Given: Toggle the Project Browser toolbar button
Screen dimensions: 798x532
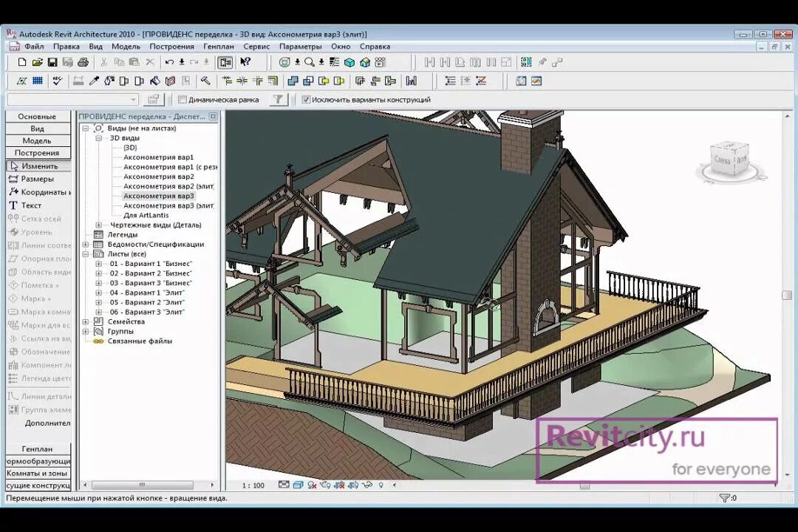Looking at the screenshot, I should coord(225,62).
